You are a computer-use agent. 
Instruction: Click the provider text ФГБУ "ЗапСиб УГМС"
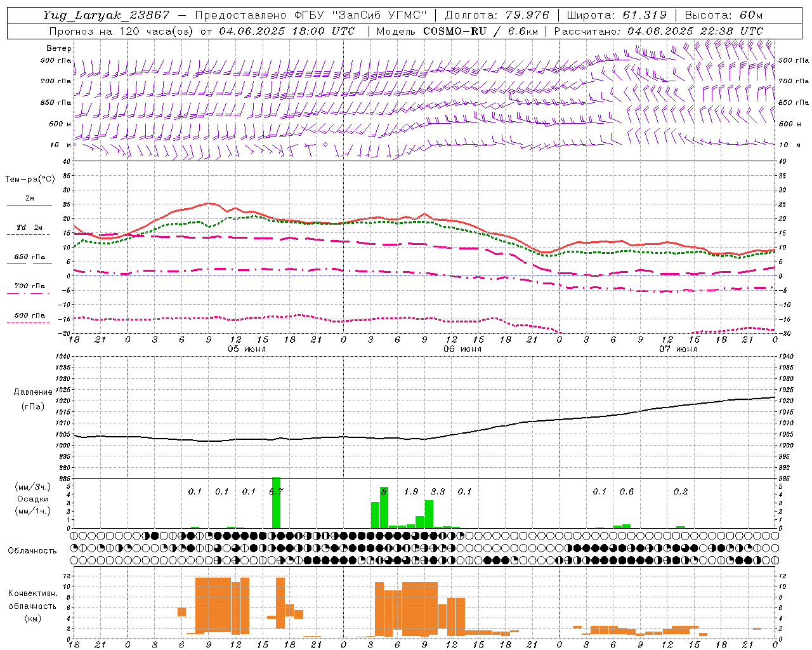pyautogui.click(x=361, y=15)
